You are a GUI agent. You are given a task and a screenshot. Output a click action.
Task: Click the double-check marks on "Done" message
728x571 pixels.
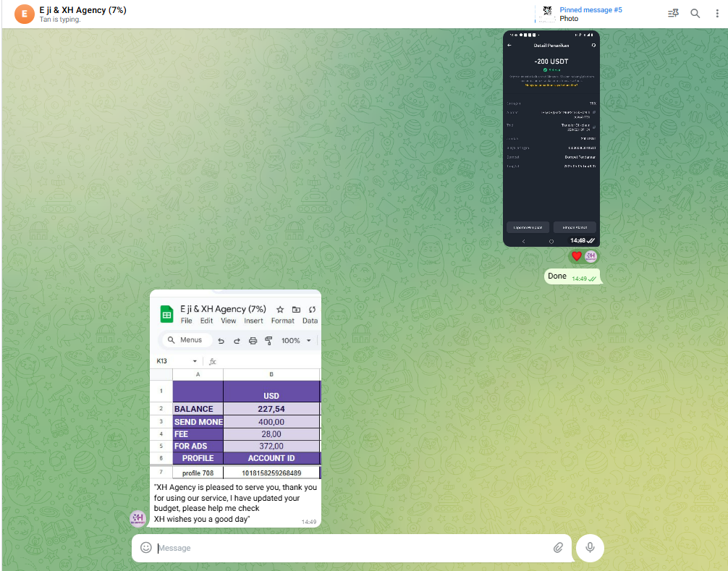593,279
